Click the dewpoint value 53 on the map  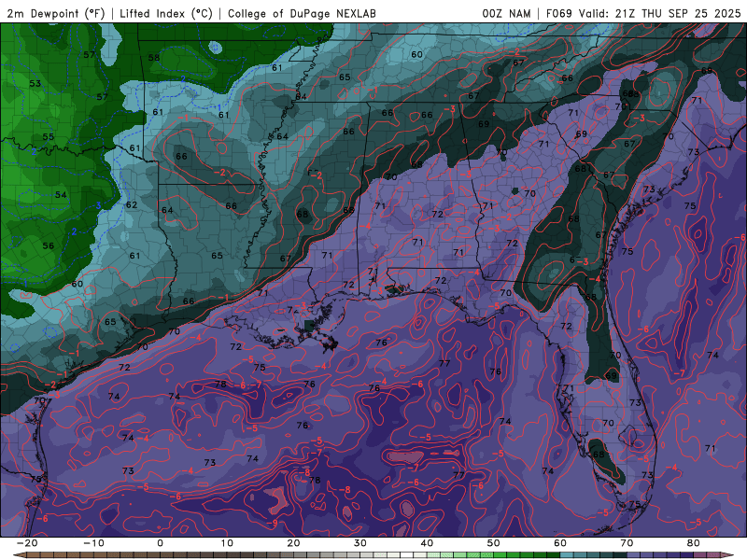35,84
